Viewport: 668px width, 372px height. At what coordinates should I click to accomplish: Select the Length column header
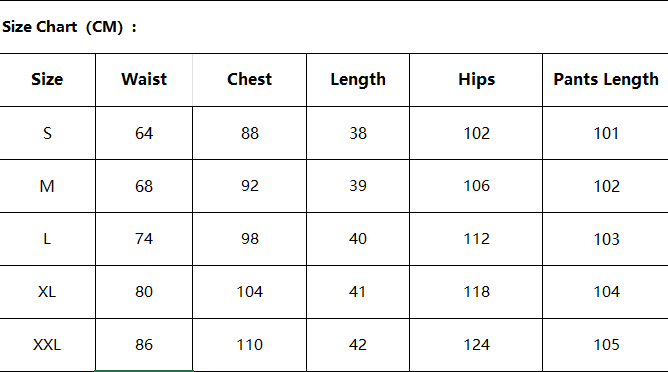(358, 80)
